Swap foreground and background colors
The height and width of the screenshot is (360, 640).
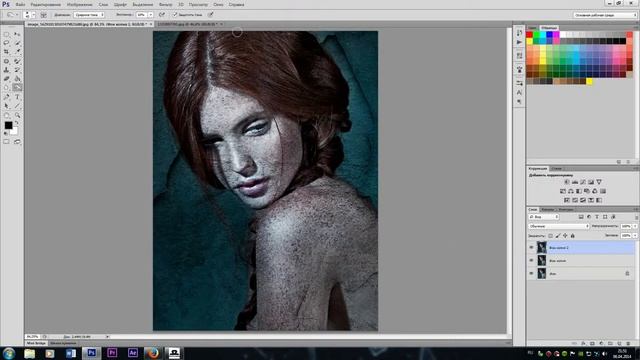click(x=17, y=123)
